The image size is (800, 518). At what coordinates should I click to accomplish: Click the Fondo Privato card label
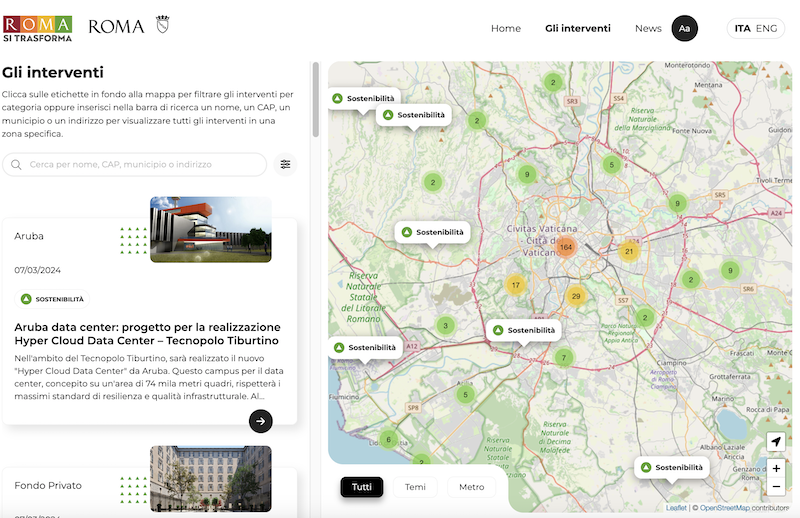48,485
